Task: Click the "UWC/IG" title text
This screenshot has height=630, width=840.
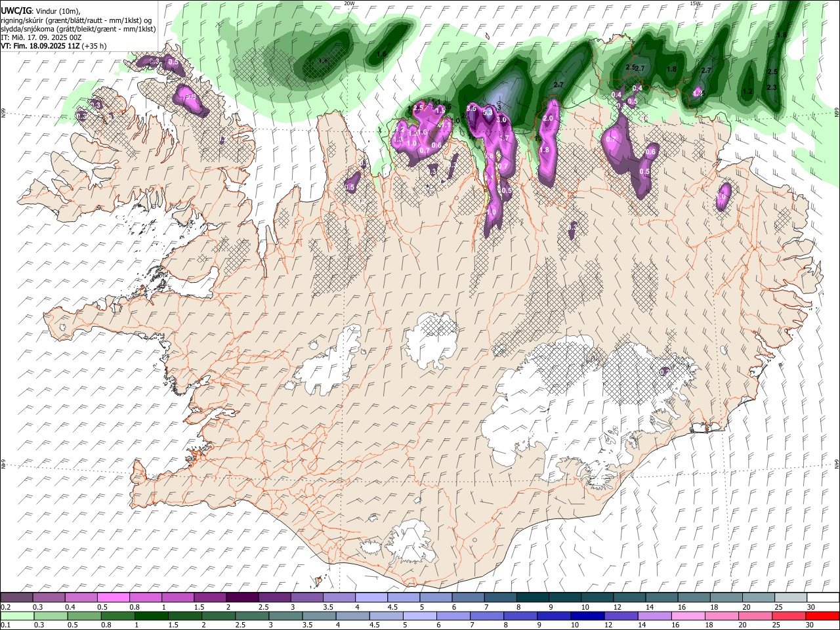Action: (x=16, y=10)
